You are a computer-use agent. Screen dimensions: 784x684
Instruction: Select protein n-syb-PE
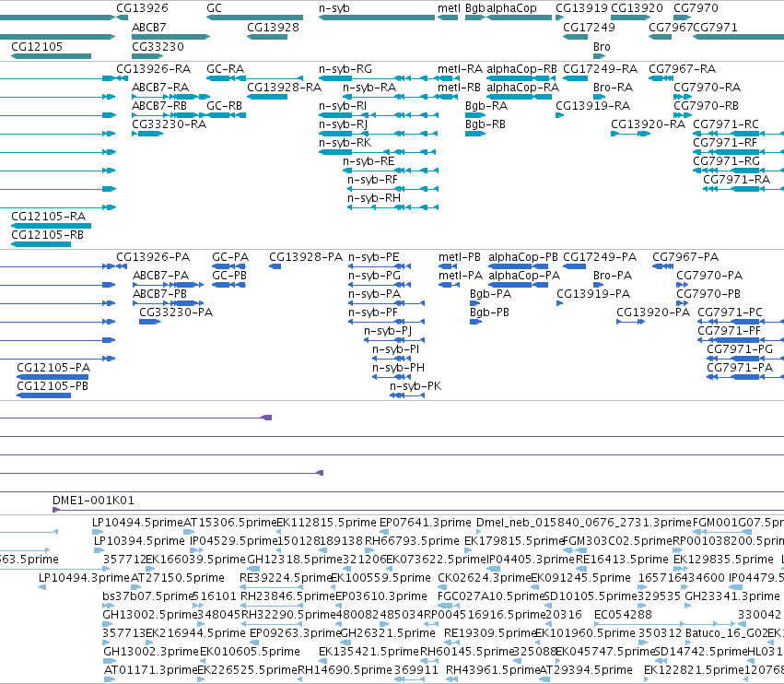[x=380, y=266]
